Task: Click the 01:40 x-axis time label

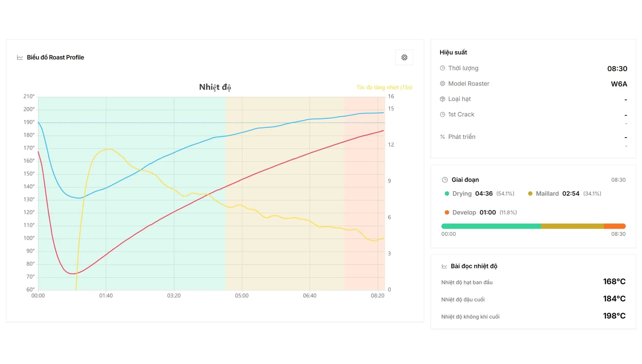Action: pyautogui.click(x=106, y=296)
